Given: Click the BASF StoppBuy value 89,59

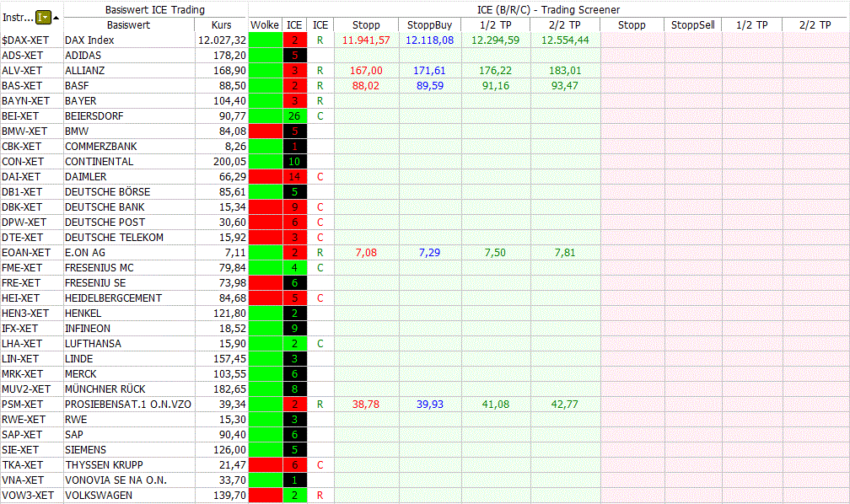Looking at the screenshot, I should [x=429, y=86].
